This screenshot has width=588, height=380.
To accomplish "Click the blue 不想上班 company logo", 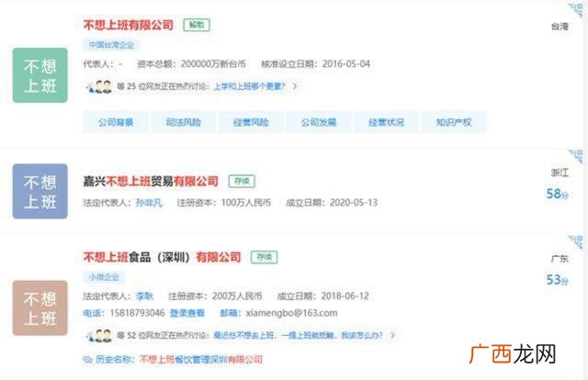I will point(40,191).
